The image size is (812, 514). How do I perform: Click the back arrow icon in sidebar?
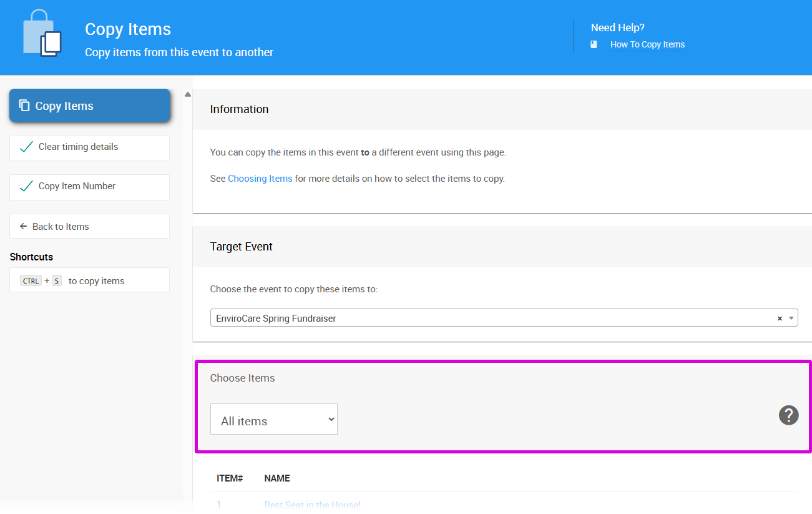[x=24, y=227]
